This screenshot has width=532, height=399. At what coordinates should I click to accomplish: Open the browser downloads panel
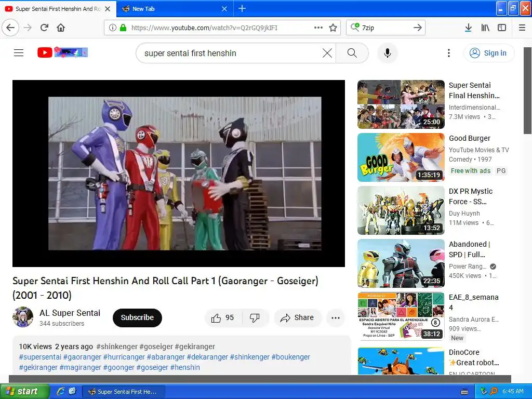tap(468, 28)
